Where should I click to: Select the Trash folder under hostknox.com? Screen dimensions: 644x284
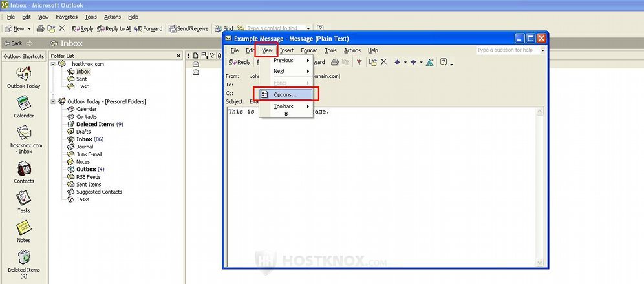pos(83,86)
